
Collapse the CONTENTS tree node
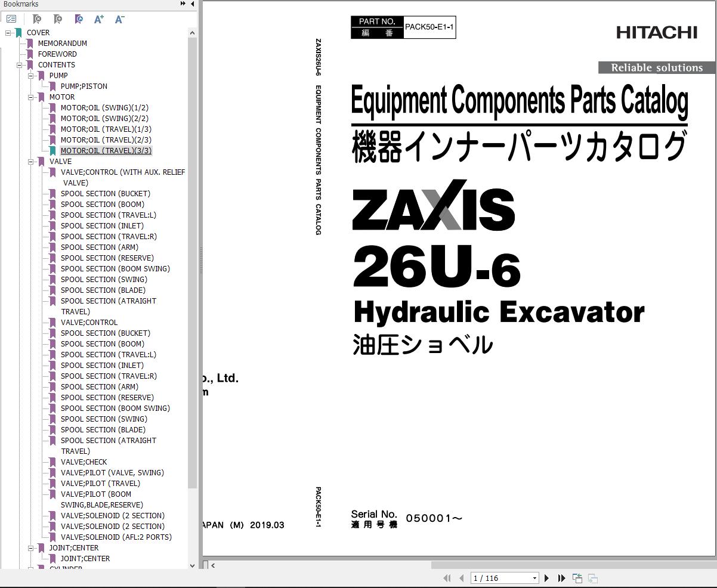coord(20,65)
